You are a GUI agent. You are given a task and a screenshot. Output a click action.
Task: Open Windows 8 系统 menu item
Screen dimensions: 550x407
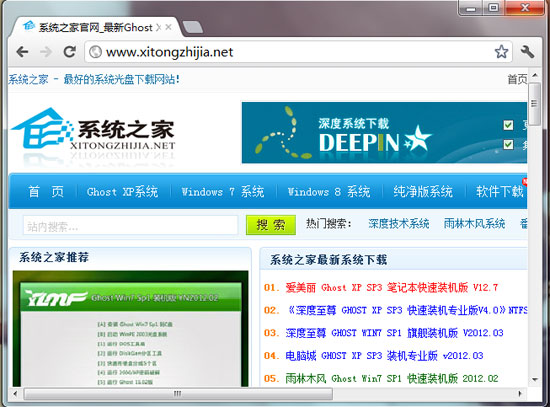coord(329,192)
